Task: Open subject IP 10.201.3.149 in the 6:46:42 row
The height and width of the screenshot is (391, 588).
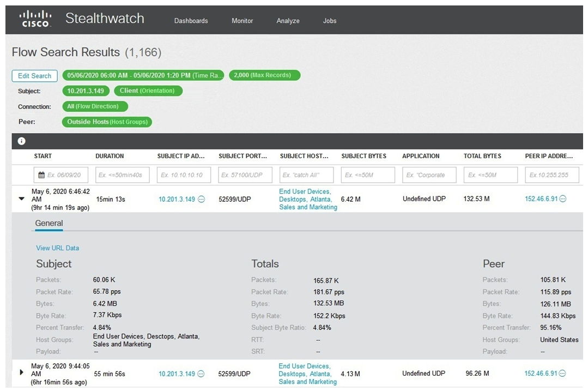Action: pos(177,199)
